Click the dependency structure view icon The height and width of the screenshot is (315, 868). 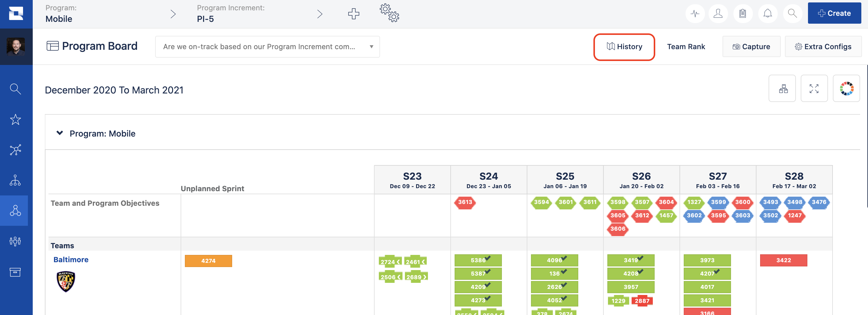(x=782, y=88)
